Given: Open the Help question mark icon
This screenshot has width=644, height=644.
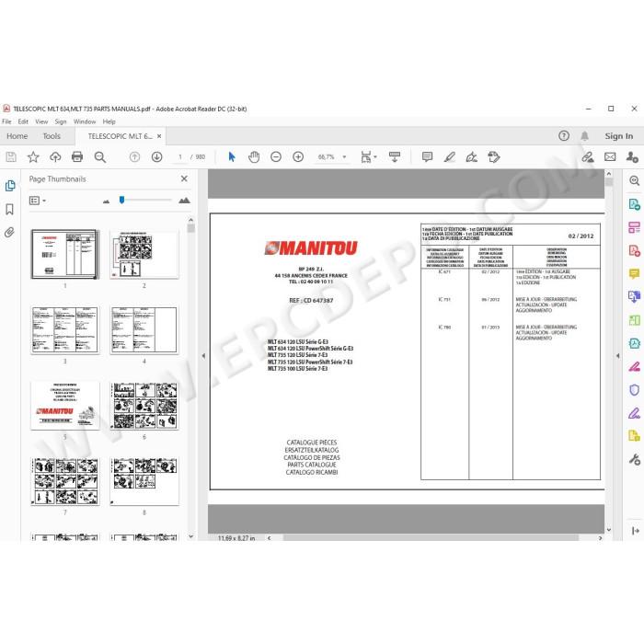Looking at the screenshot, I should click(x=564, y=136).
